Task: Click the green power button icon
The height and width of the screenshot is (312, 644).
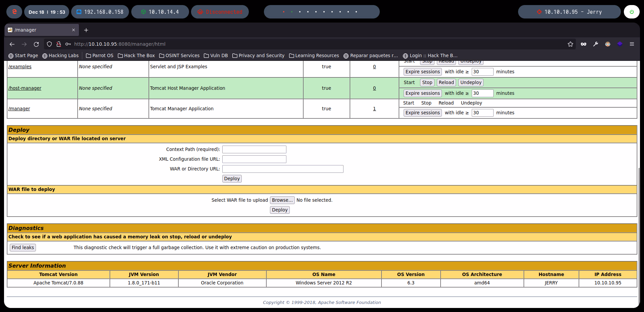Action: pyautogui.click(x=631, y=12)
